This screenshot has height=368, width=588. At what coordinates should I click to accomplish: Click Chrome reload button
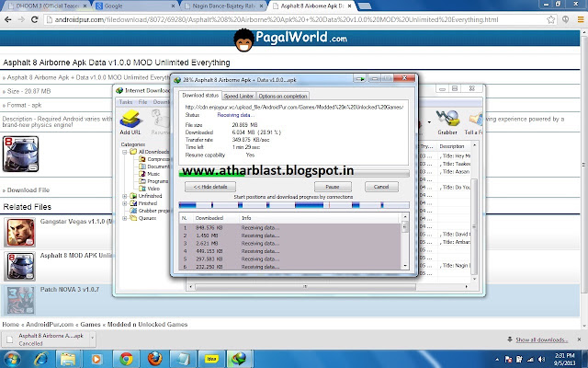pos(35,19)
